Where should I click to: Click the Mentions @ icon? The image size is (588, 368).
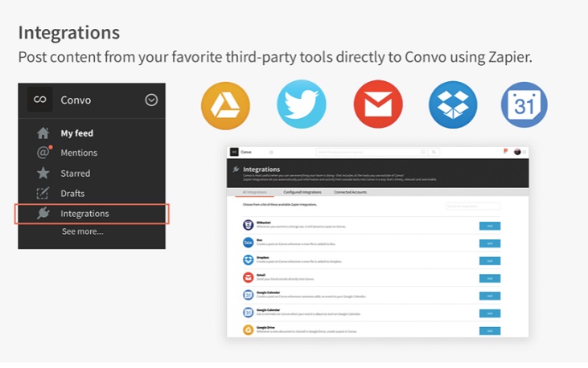(43, 153)
